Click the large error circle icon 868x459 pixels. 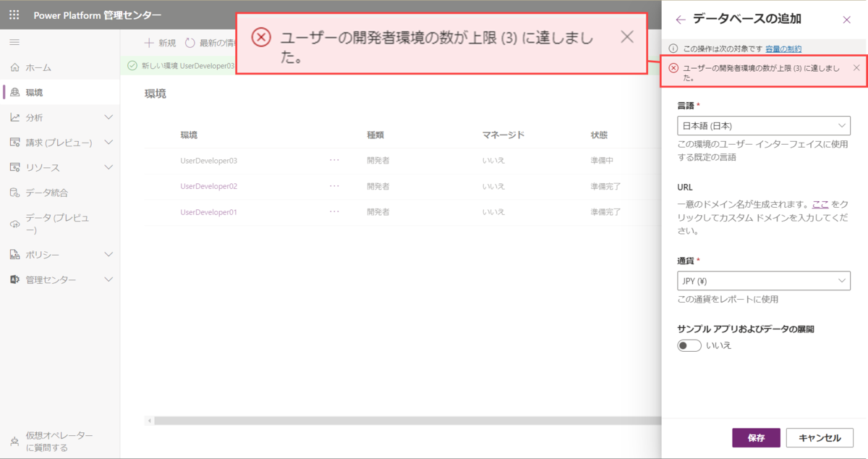(x=261, y=37)
